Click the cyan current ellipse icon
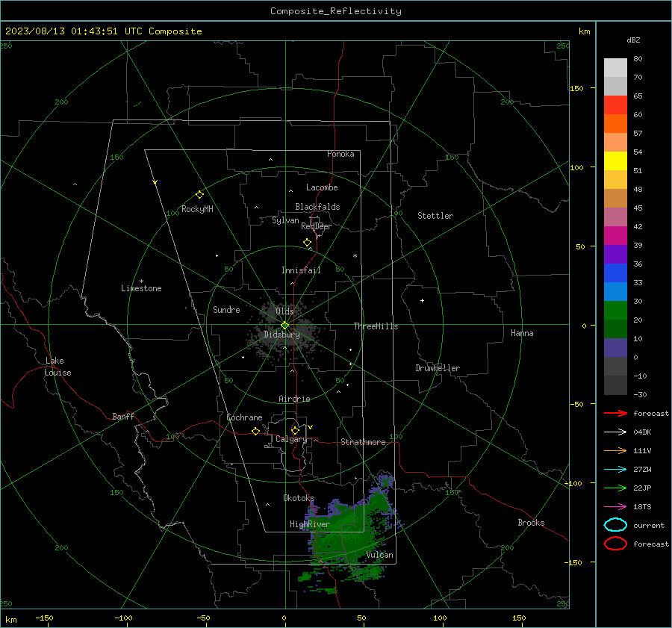This screenshot has width=672, height=628. 615,525
